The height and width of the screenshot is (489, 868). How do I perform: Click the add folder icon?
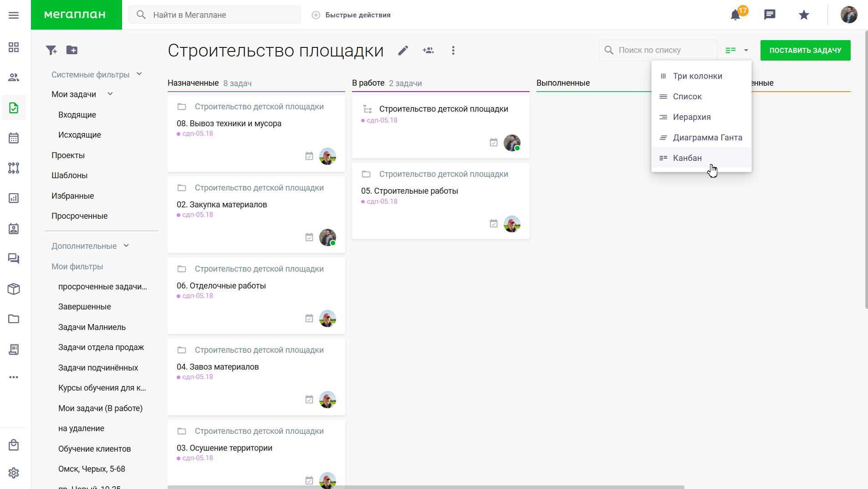coord(72,50)
